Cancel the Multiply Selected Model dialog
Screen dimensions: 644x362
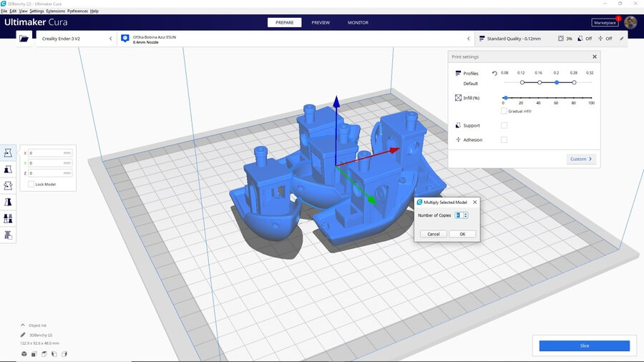tap(434, 234)
